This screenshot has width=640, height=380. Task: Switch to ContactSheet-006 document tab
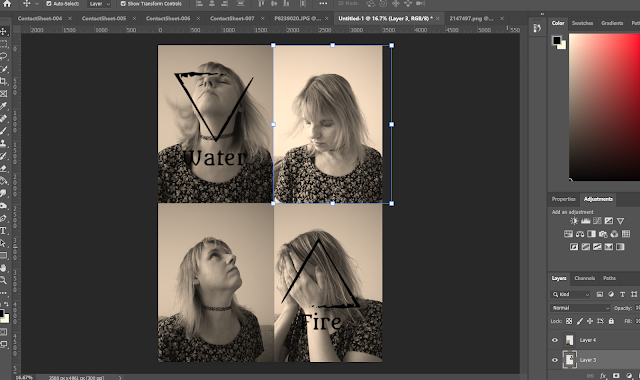click(168, 18)
